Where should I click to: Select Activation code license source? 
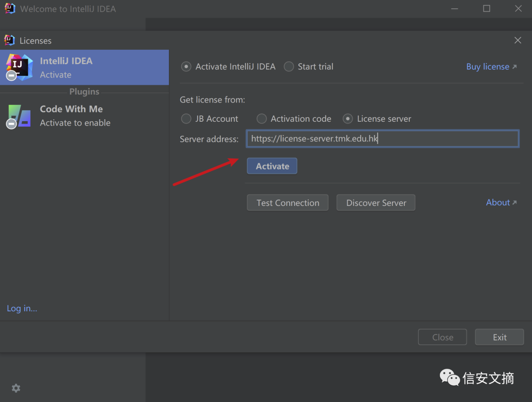click(294, 119)
